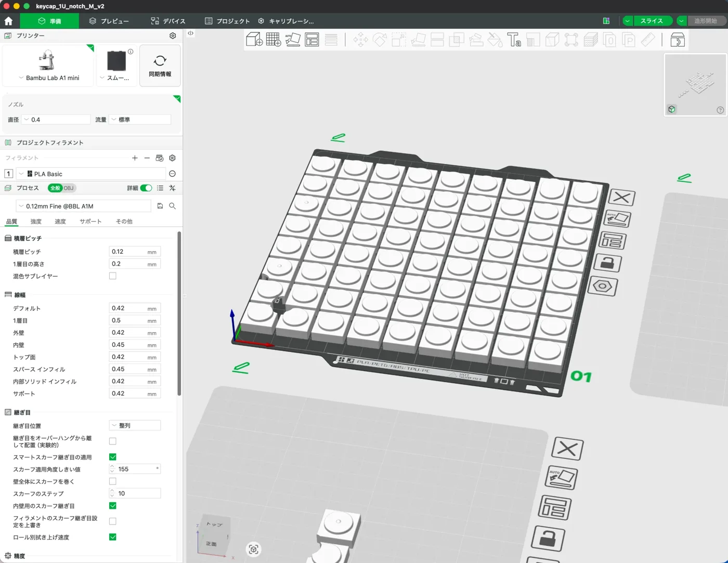Click the Add object cube icon

254,40
